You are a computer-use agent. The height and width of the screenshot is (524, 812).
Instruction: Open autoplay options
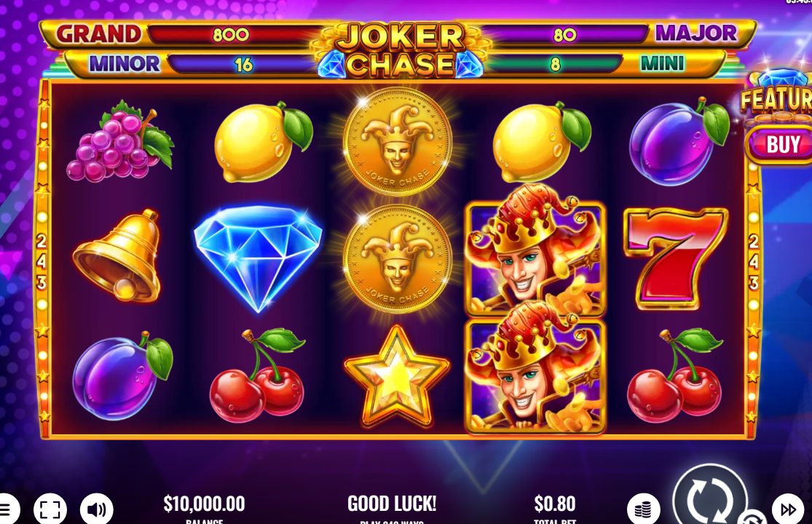pos(753,518)
